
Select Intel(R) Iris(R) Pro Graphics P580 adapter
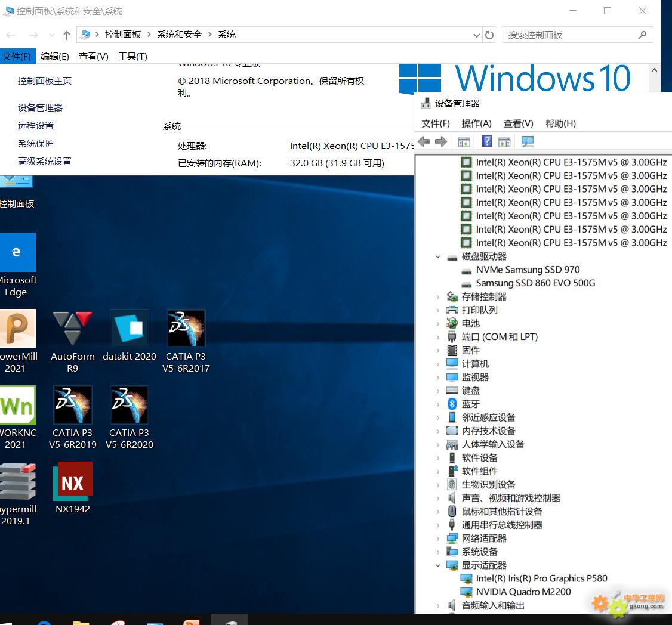(541, 578)
